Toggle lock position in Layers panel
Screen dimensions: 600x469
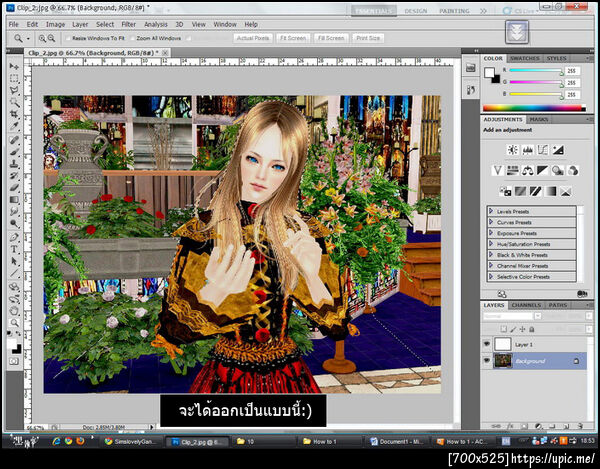click(522, 329)
